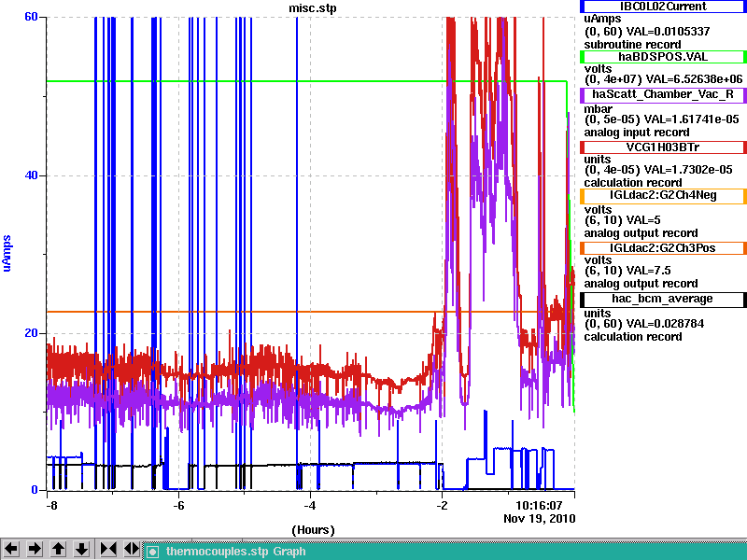Click the x-axis tick label -6
This screenshot has width=747, height=560.
coord(178,505)
